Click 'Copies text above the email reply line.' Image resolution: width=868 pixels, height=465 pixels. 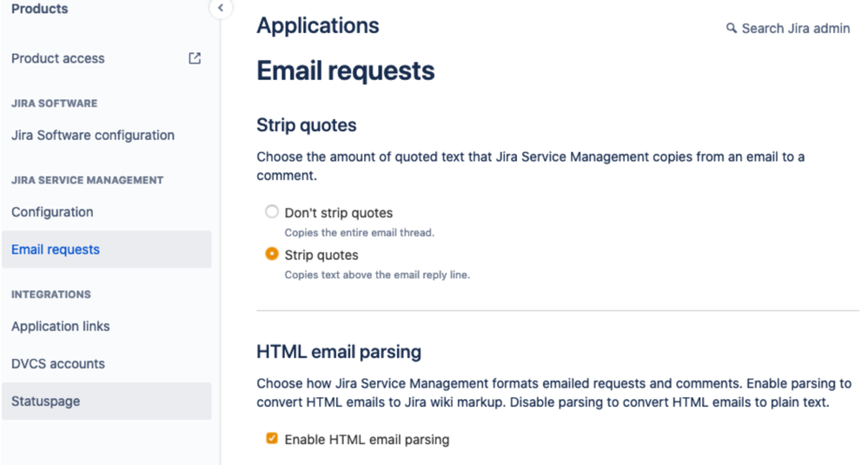[x=377, y=275]
